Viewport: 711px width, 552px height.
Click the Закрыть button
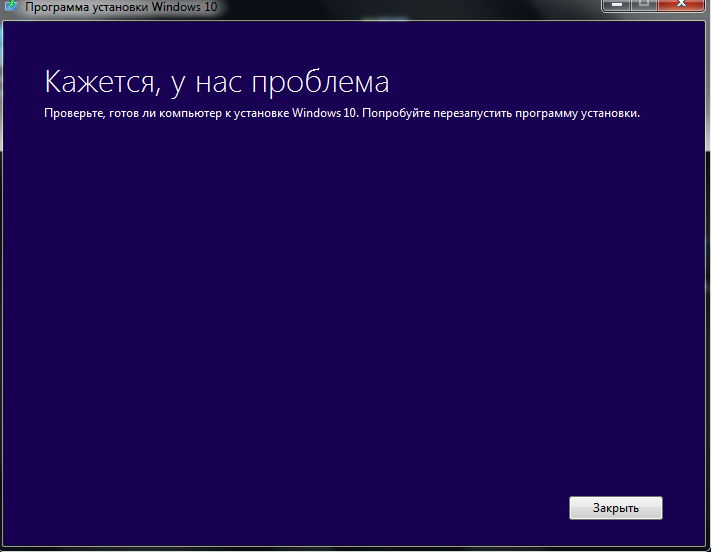click(x=615, y=508)
